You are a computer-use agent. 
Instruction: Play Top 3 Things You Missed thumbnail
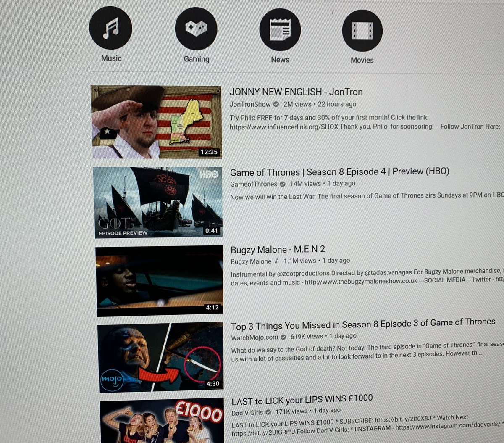pos(161,358)
